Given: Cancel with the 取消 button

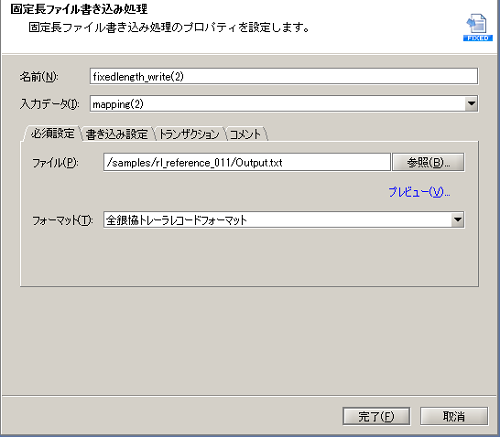Looking at the screenshot, I should coord(454,416).
